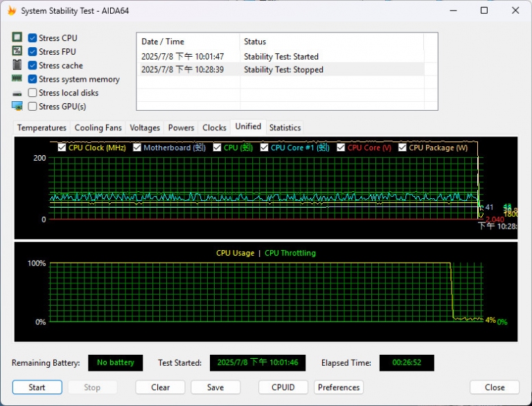The height and width of the screenshot is (406, 532).
Task: Maximize the AIDA64 window
Action: [x=484, y=10]
